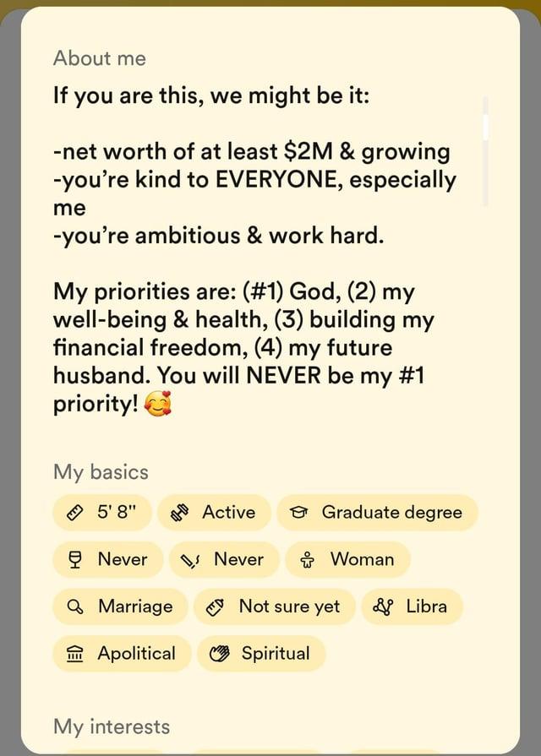Click the bank columns icon beside Apolitical
Image resolution: width=541 pixels, height=756 pixels.
click(78, 654)
